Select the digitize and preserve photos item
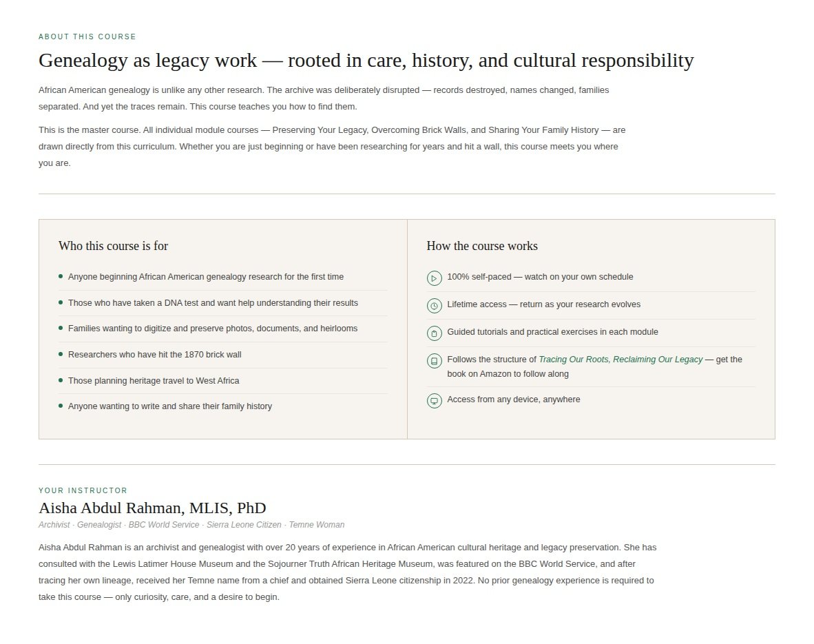 (x=223, y=329)
